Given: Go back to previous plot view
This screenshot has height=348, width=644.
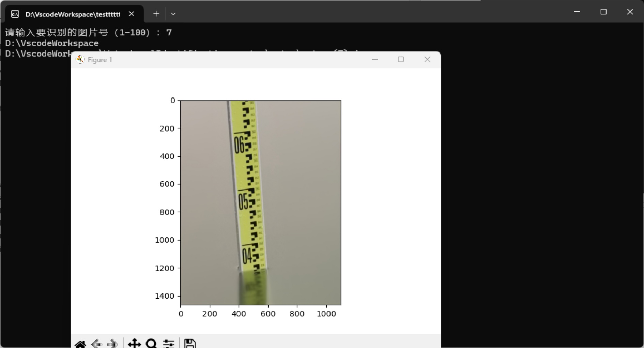Looking at the screenshot, I should [x=97, y=344].
